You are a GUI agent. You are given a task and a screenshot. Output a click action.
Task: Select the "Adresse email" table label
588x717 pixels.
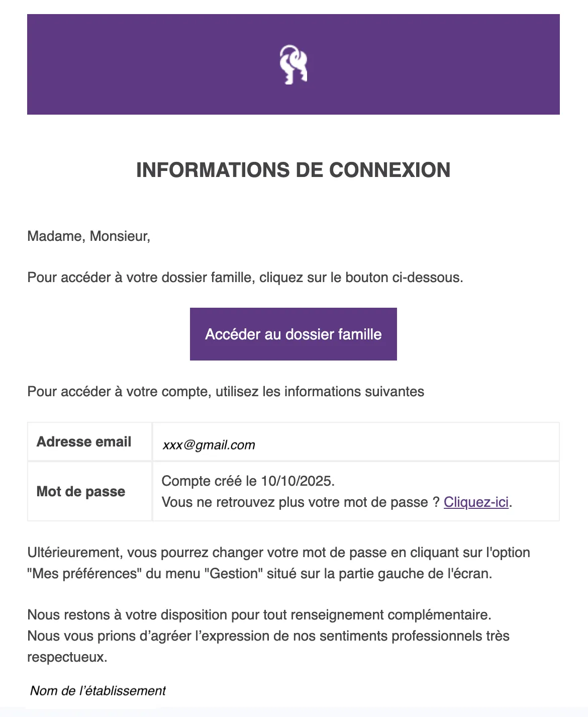(84, 441)
